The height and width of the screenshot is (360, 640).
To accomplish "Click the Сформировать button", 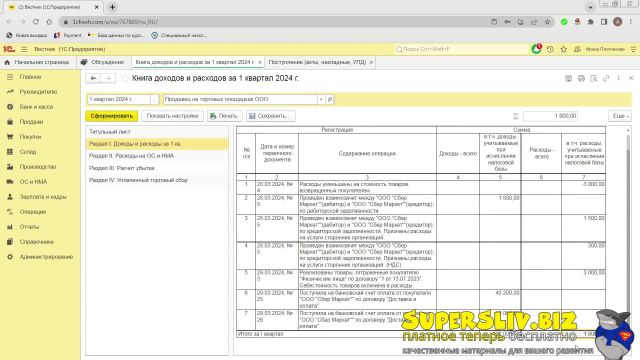I will [x=111, y=116].
